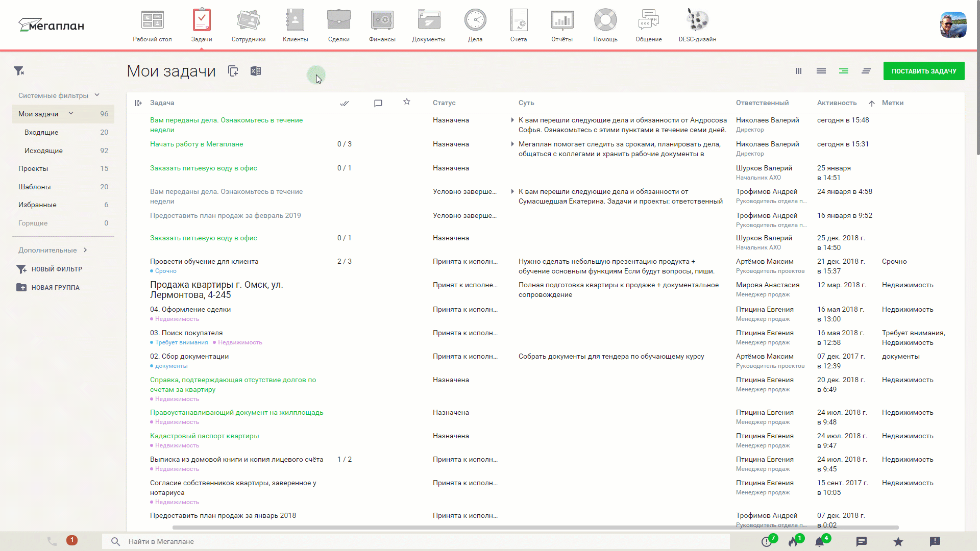Screen dimensions: 980x551
Task: Click the filter icon on left sidebar
Action: point(19,70)
